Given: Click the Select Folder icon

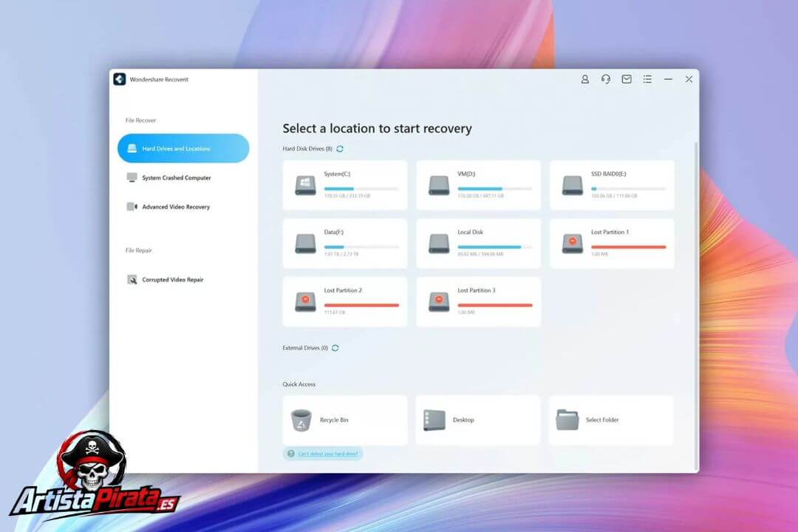Looking at the screenshot, I should point(567,420).
